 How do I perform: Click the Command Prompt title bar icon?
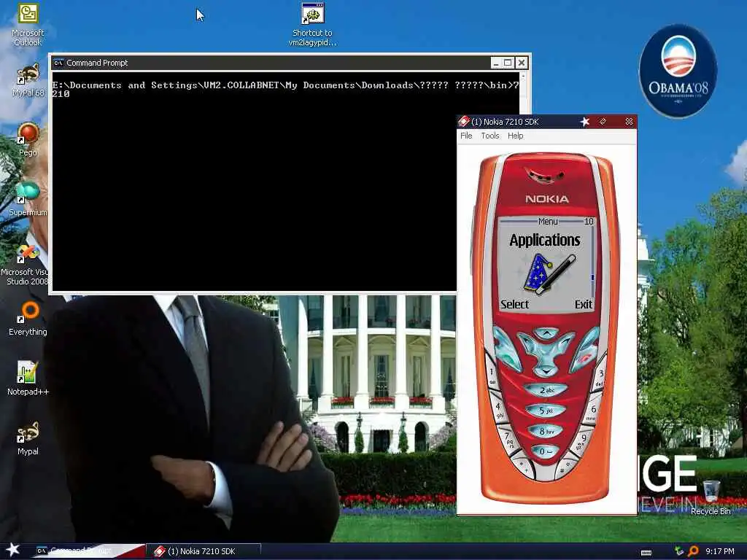(x=58, y=63)
